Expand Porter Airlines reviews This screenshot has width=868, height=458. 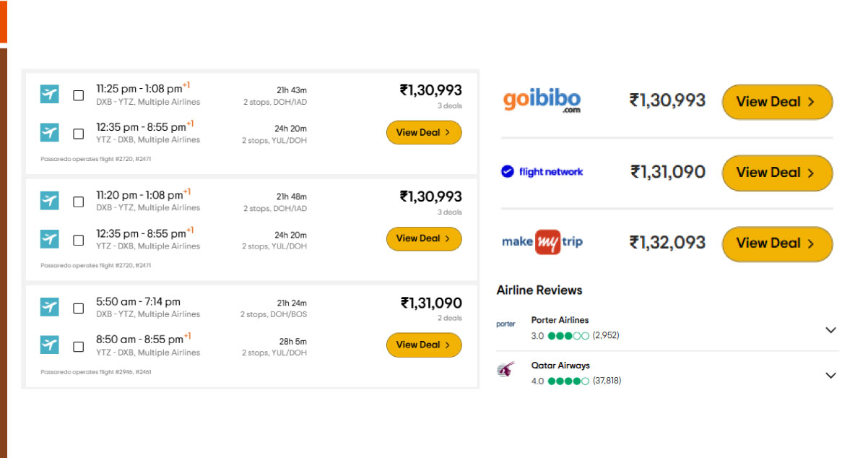(830, 330)
